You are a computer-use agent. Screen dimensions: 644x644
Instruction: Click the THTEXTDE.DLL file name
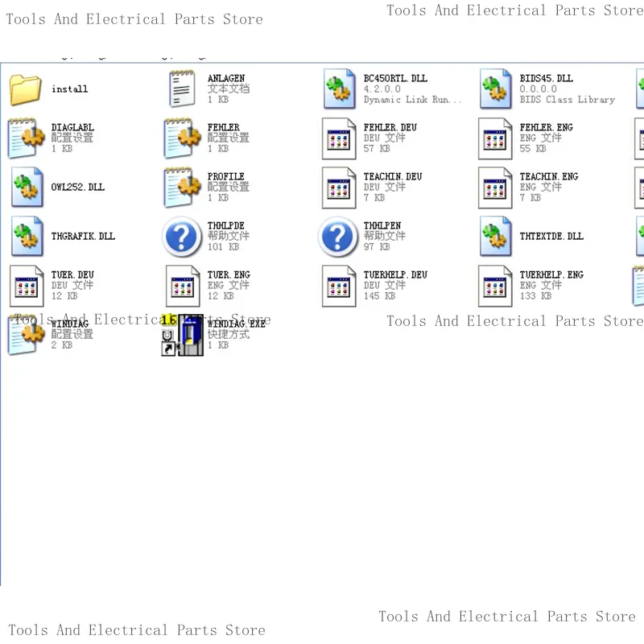click(x=551, y=236)
